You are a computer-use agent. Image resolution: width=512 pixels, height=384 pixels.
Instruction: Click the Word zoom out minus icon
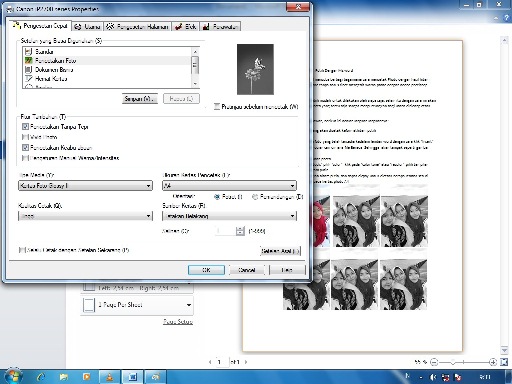(x=434, y=362)
